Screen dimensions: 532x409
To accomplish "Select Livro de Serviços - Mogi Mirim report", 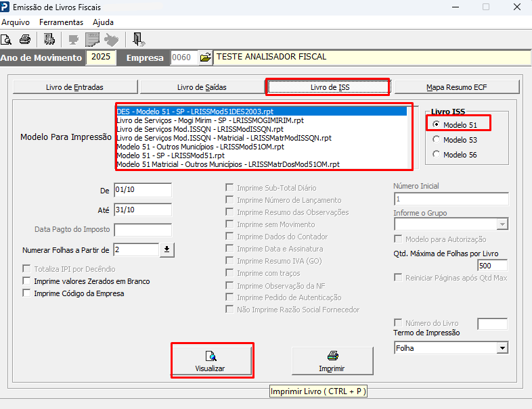I will [x=261, y=120].
